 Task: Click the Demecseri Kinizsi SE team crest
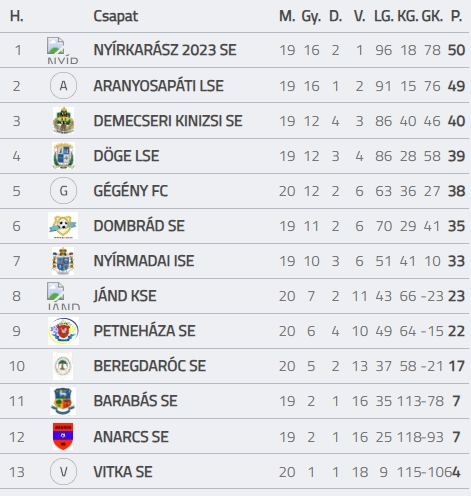tap(63, 121)
